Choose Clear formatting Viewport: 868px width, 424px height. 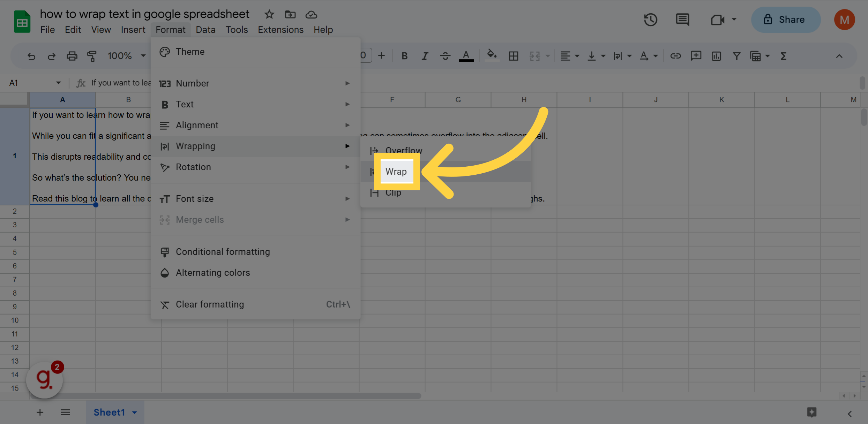tap(209, 304)
